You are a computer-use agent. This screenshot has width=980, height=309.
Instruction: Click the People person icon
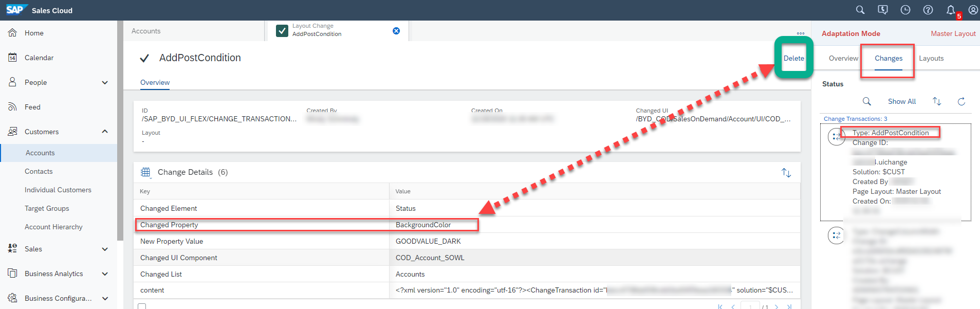point(13,82)
